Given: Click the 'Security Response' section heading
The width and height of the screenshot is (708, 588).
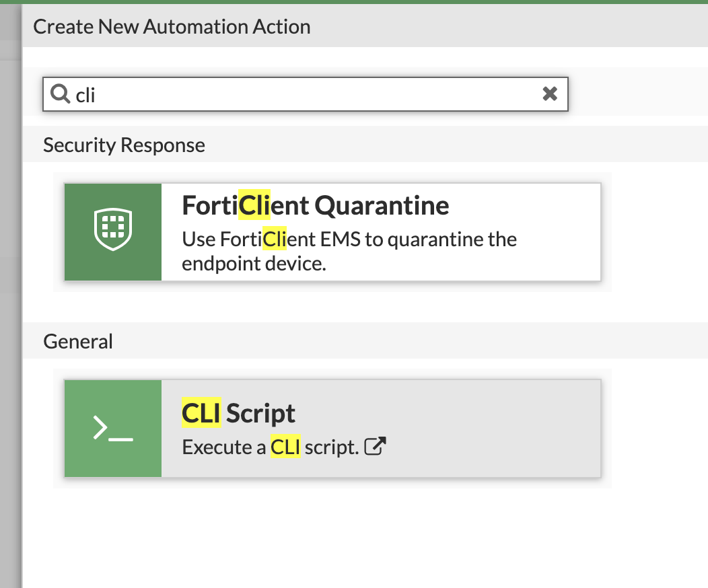Looking at the screenshot, I should pyautogui.click(x=124, y=145).
